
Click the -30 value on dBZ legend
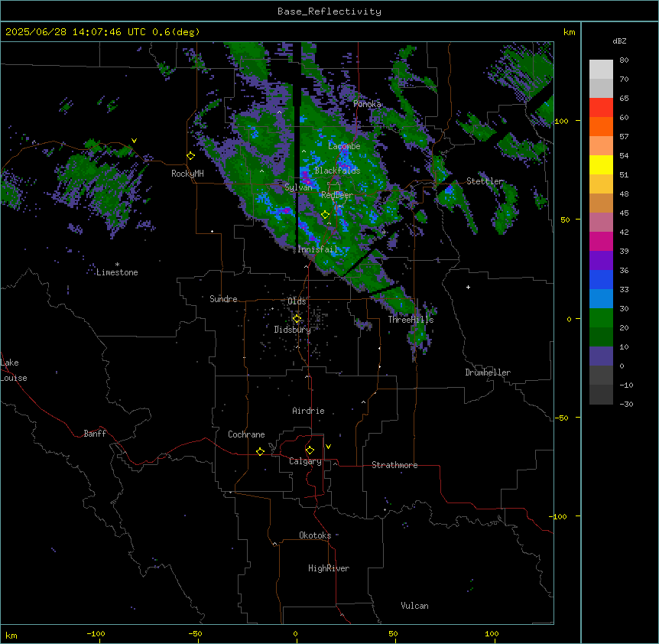(x=626, y=404)
